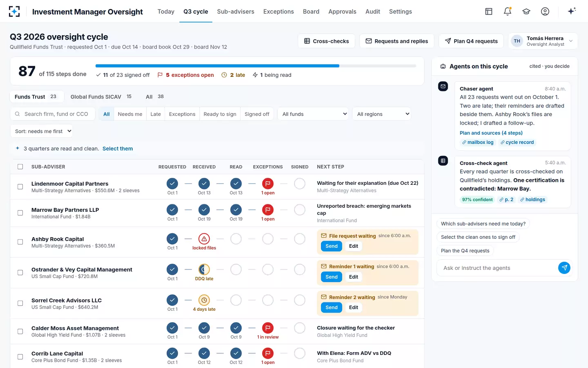Expand the Tomás Herrera user menu

(x=543, y=41)
